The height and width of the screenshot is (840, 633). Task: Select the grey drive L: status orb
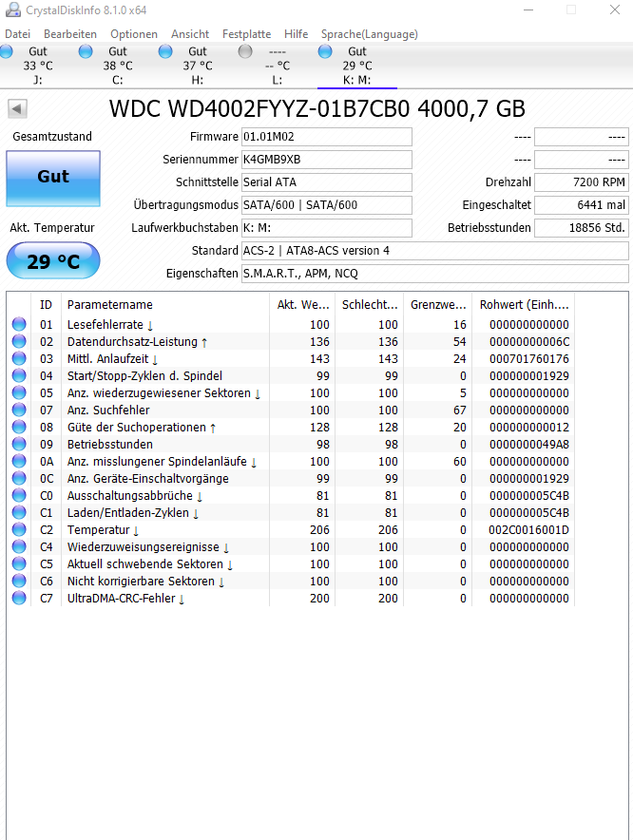click(x=245, y=51)
